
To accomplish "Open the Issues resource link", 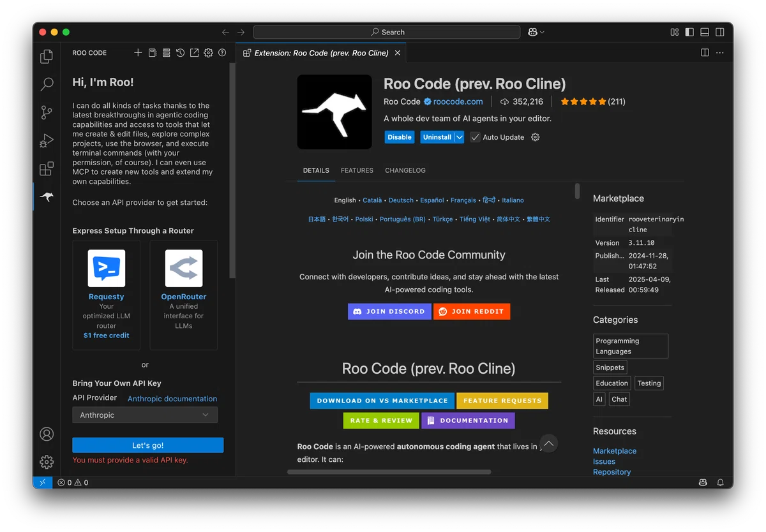I will point(604,461).
